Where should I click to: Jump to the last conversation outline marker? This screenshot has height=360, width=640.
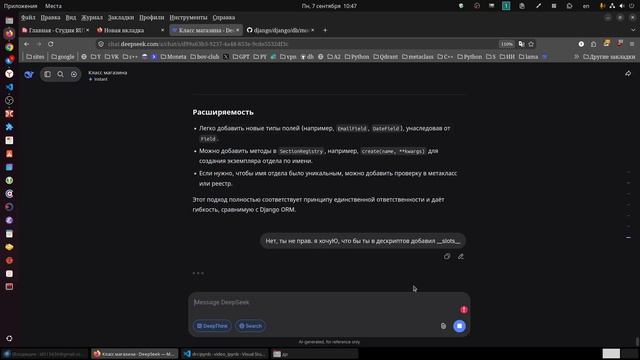(629, 237)
